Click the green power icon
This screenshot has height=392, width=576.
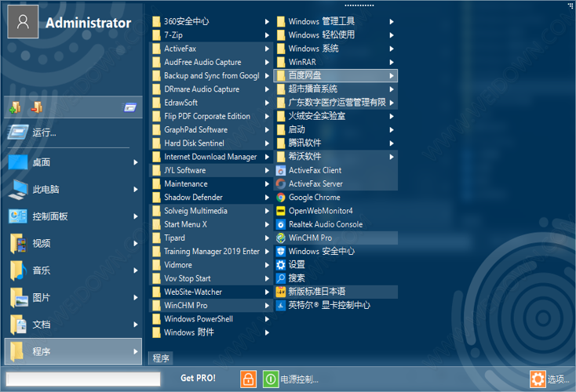coord(271,379)
